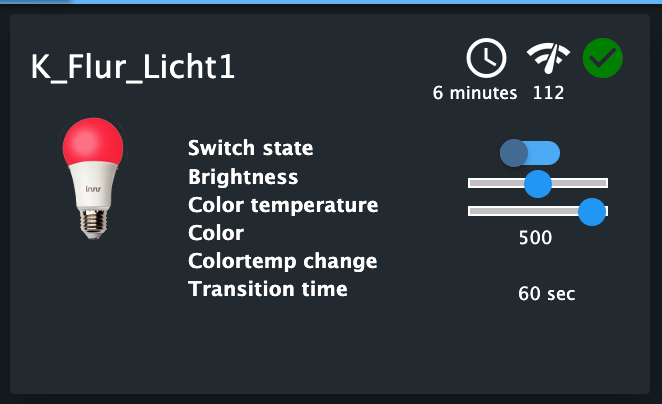Click the Wi-Fi link quality icon
The width and height of the screenshot is (662, 404).
(x=547, y=59)
